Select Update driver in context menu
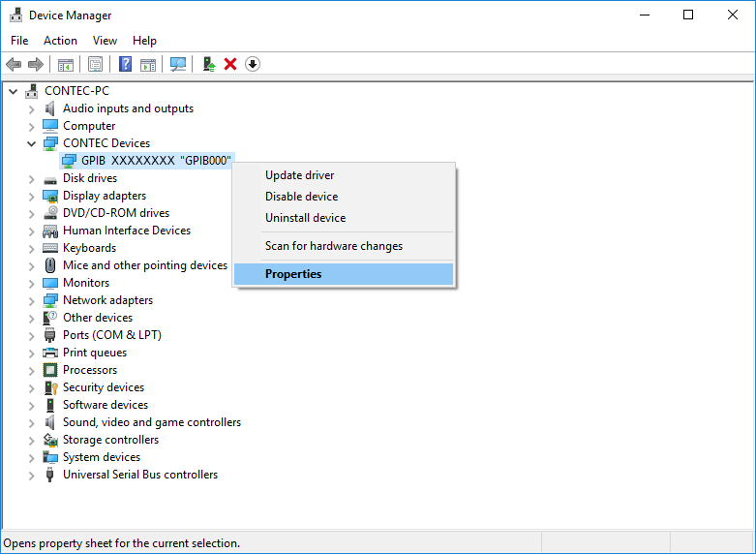The height and width of the screenshot is (554, 756). [299, 175]
